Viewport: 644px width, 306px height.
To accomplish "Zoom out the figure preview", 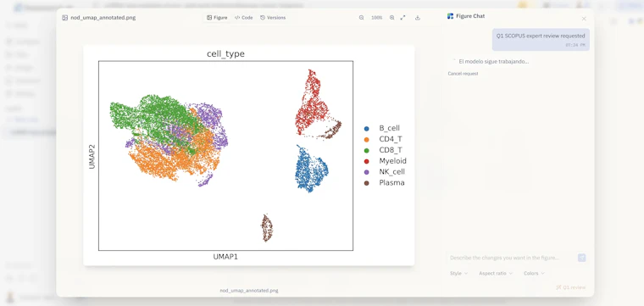I will [x=362, y=18].
